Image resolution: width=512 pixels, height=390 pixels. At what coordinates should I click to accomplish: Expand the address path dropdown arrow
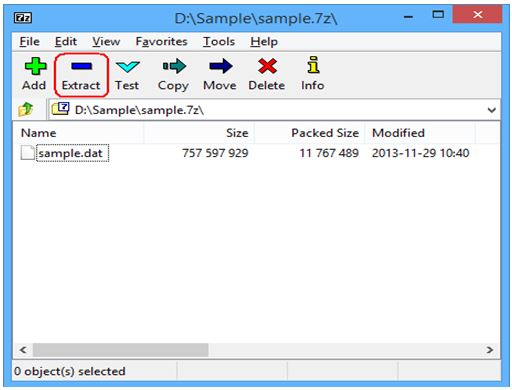tap(491, 110)
